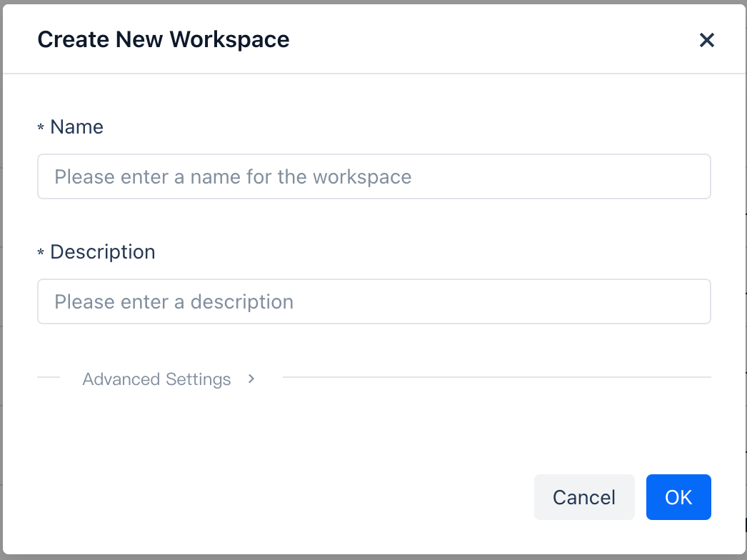The image size is (747, 560).
Task: Click the "Please enter a description" placeholder text
Action: point(174,301)
